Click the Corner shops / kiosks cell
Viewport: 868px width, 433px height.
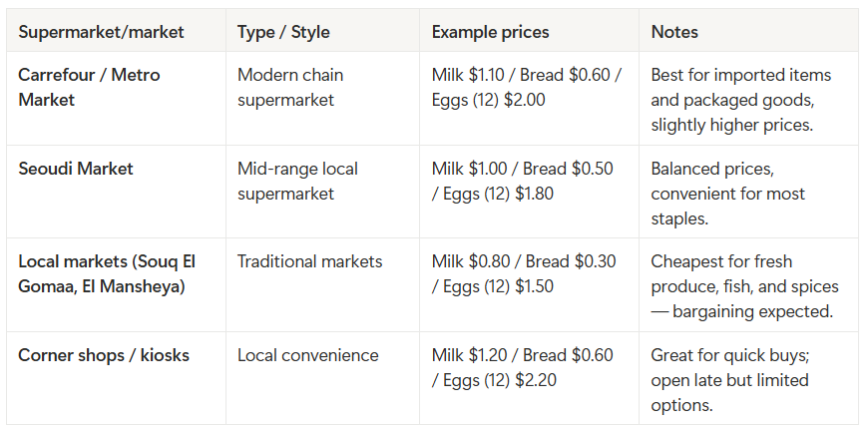click(104, 355)
